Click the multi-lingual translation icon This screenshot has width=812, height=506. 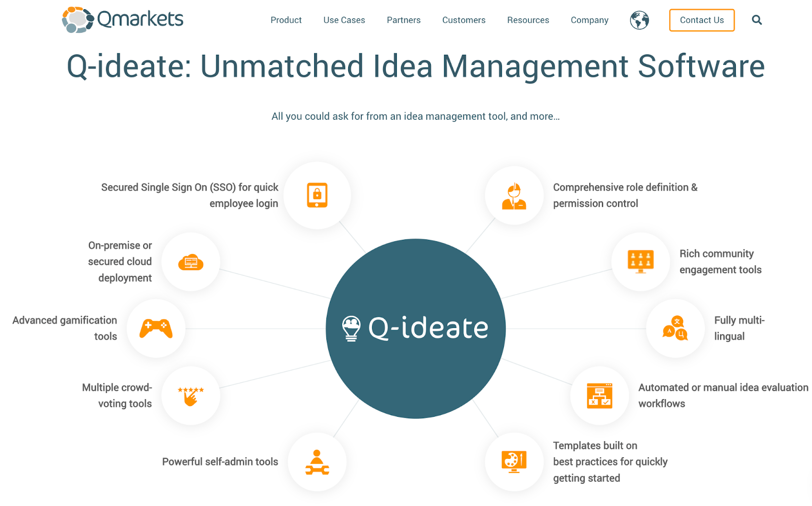point(675,328)
